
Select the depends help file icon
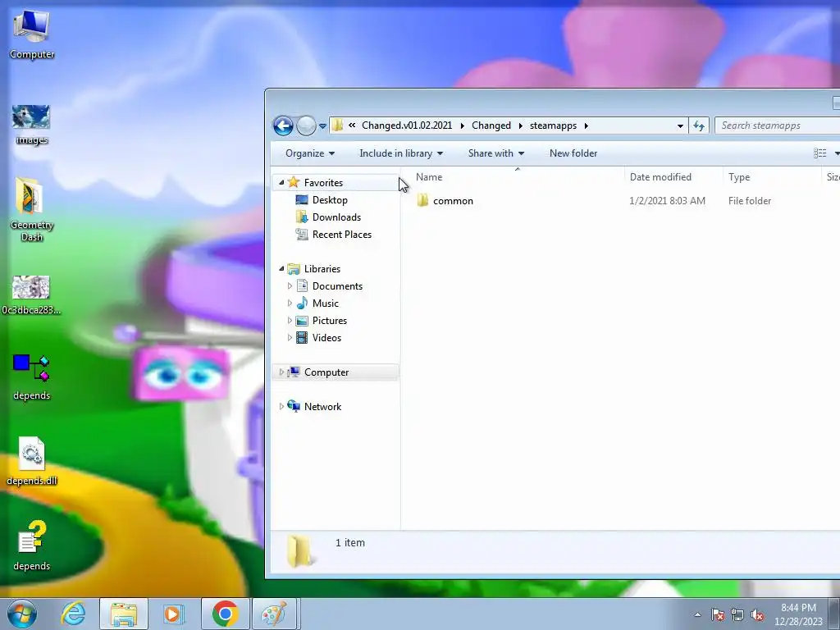(32, 546)
